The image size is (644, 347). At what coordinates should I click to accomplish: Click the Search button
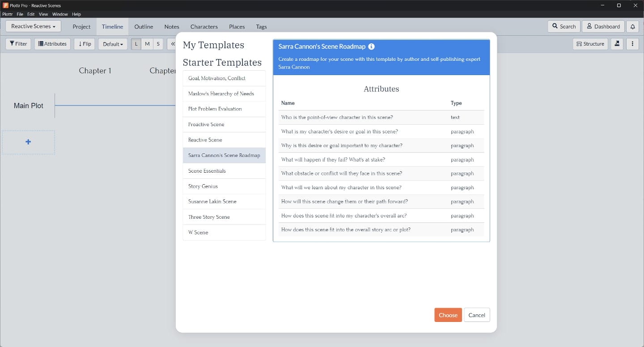coord(564,26)
